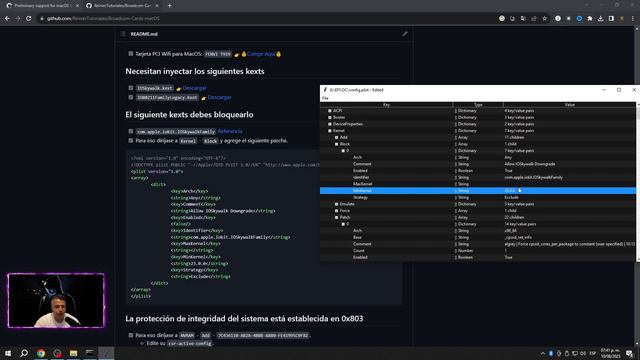640x360 pixels.
Task: Open the Comprar Aquí link
Action: click(261, 54)
